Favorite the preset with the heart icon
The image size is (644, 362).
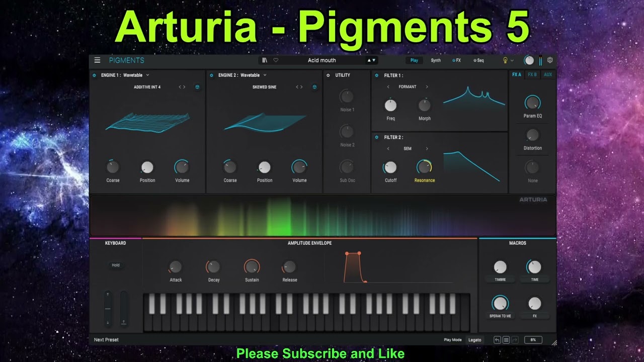coord(276,60)
